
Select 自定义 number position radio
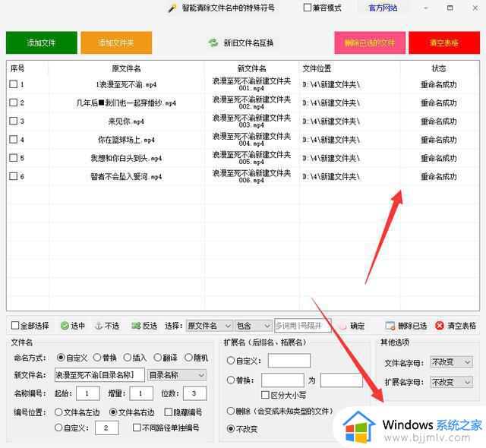[58, 427]
